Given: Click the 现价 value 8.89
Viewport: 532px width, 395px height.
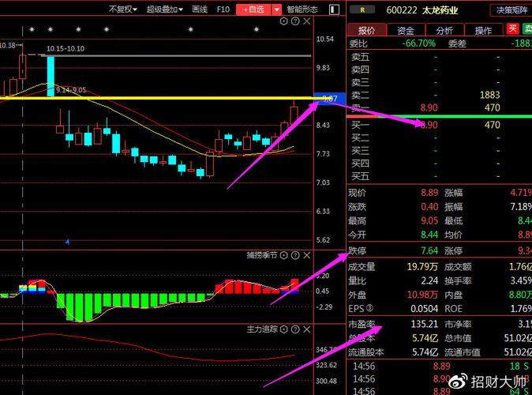Looking at the screenshot, I should [x=429, y=193].
